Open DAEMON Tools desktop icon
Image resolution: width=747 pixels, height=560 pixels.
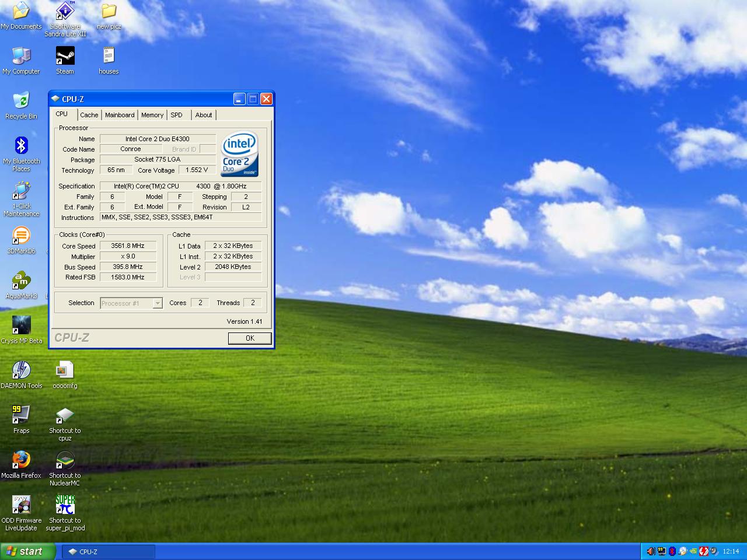click(21, 375)
